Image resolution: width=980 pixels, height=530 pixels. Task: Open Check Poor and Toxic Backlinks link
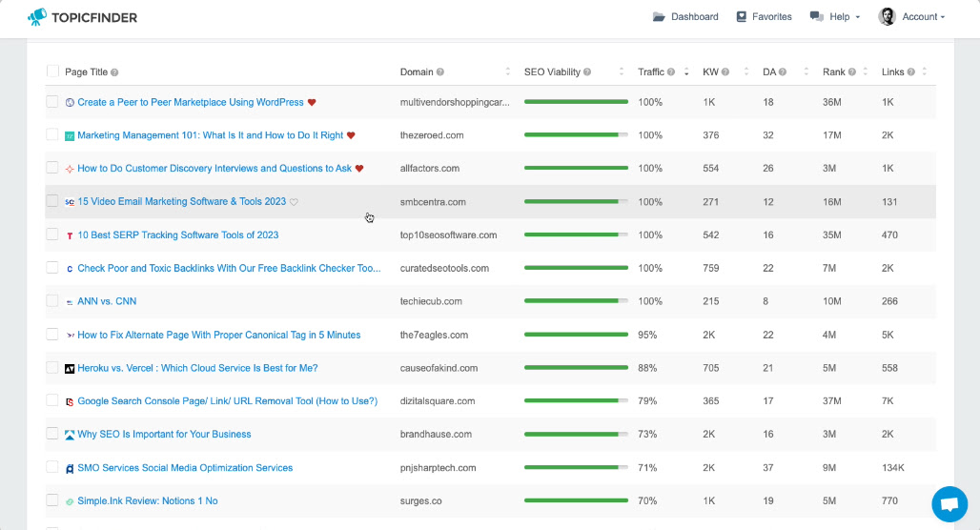click(x=229, y=268)
